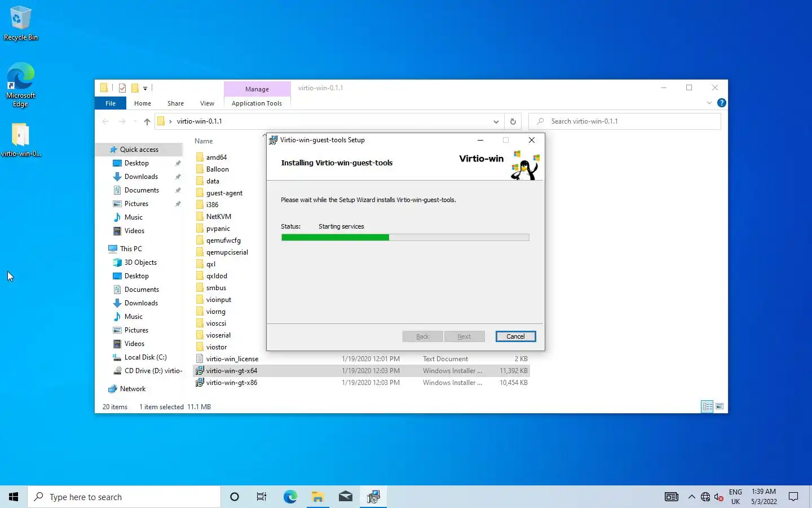Screen dimensions: 812x508
Task: Open the Home ribbon tab
Action: 143,103
